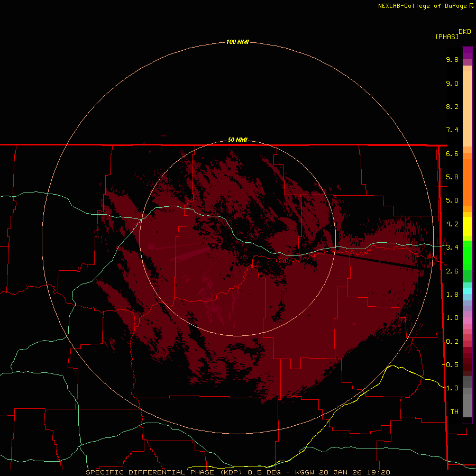This screenshot has width=476, height=476.
Task: Select the 1.0 legend value
Action: pyautogui.click(x=452, y=318)
